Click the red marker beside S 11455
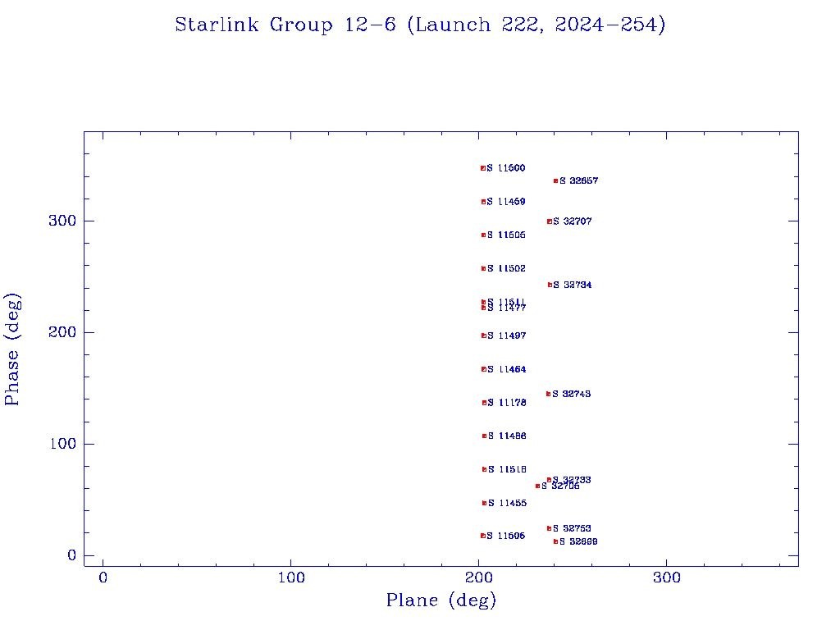The width and height of the screenshot is (840, 630). pyautogui.click(x=484, y=503)
